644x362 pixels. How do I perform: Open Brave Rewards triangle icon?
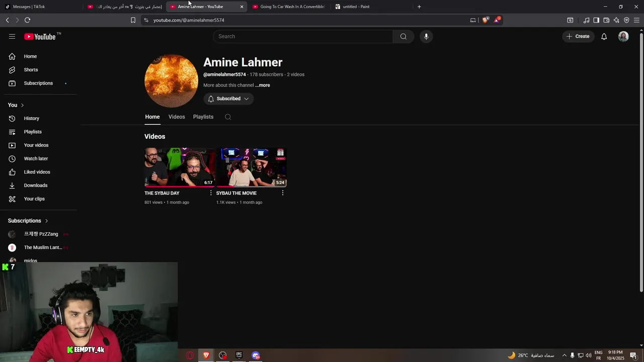(497, 20)
